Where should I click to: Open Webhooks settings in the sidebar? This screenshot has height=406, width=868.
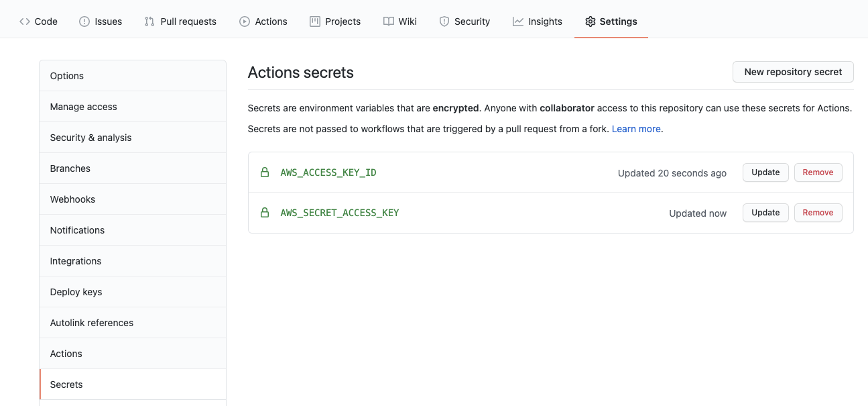click(72, 199)
